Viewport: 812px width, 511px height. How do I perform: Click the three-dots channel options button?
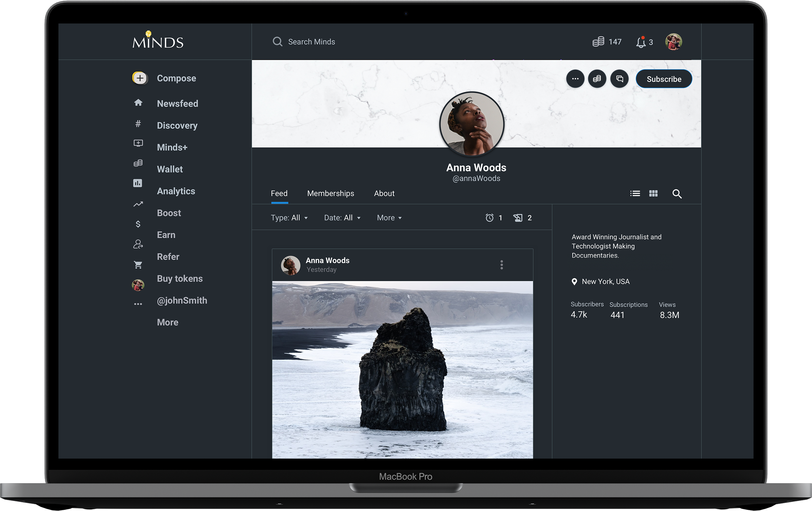(x=575, y=79)
